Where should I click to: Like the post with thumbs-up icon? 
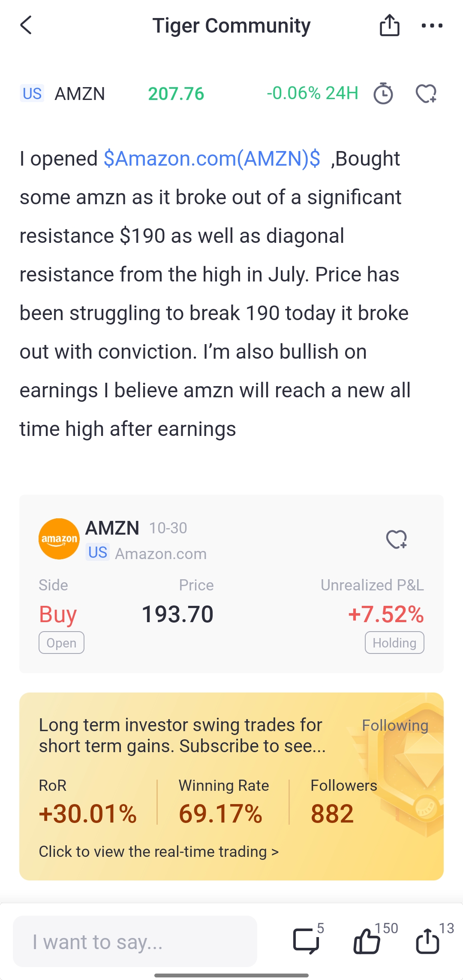point(367,941)
